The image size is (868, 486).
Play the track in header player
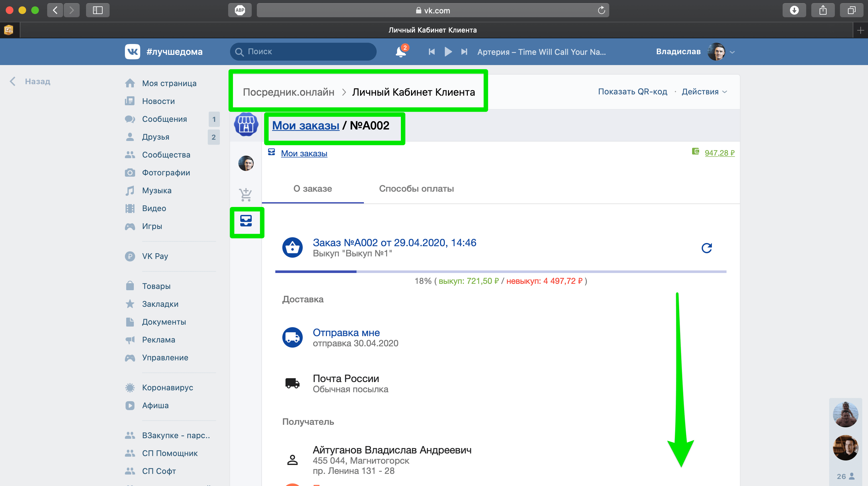[x=448, y=52]
